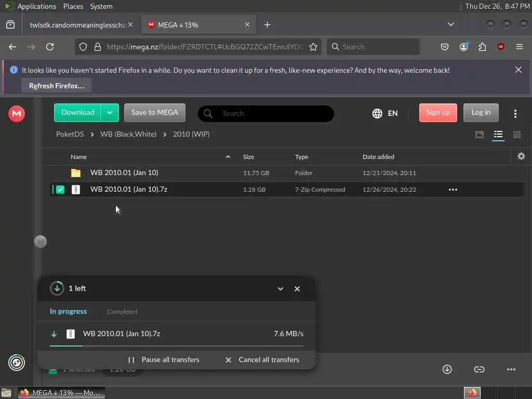
Task: Expand the sidebar with round arrow handle
Action: tap(41, 242)
